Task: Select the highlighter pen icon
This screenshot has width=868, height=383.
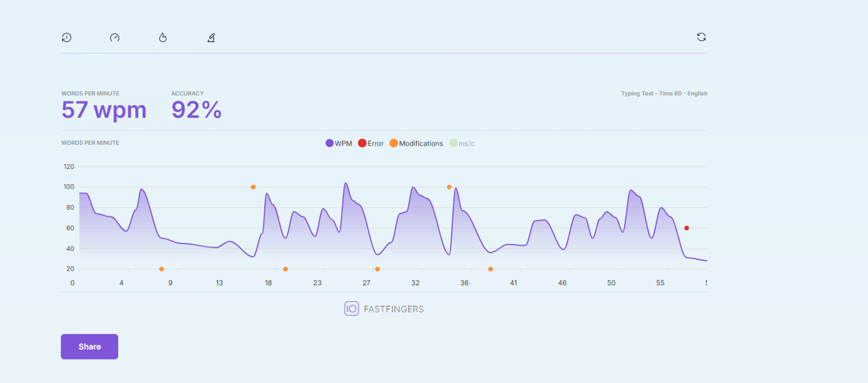Action: point(211,37)
